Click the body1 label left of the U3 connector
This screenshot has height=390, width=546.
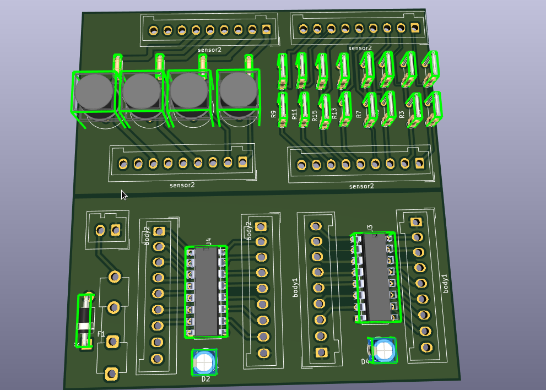[x=295, y=288]
